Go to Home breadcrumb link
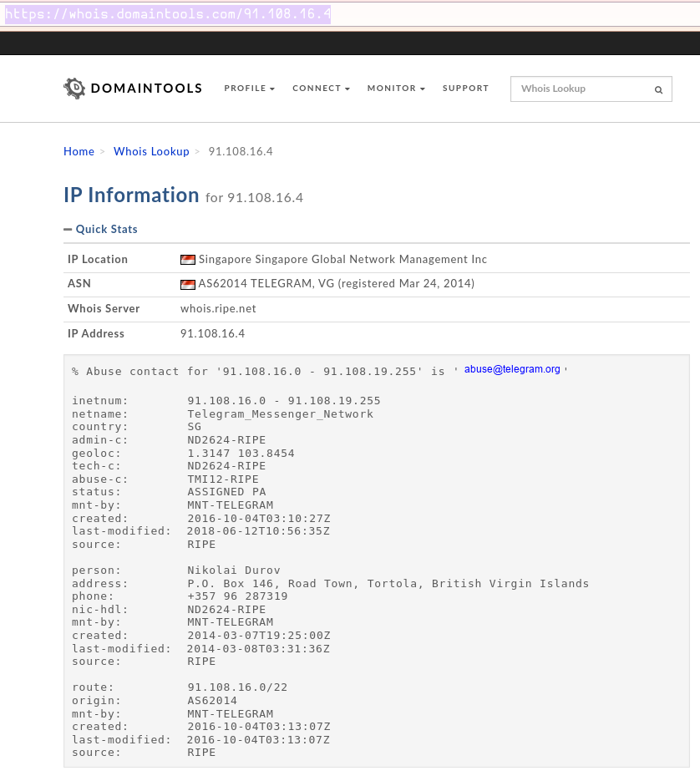This screenshot has width=700, height=781. (79, 151)
